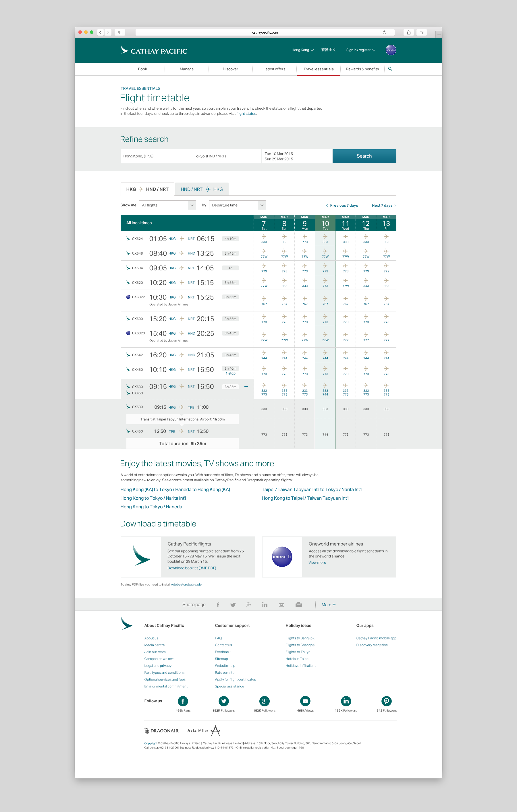Screen dimensions: 517x812
Task: Share page via the Twitter icon
Action: point(233,604)
